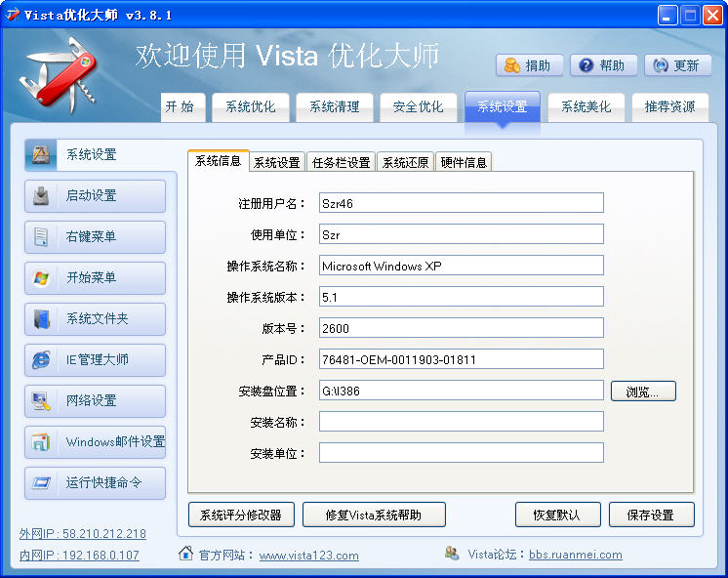Viewport: 728px width, 578px height.
Task: Open the 系统文件夹 sidebar icon
Action: pyautogui.click(x=41, y=319)
